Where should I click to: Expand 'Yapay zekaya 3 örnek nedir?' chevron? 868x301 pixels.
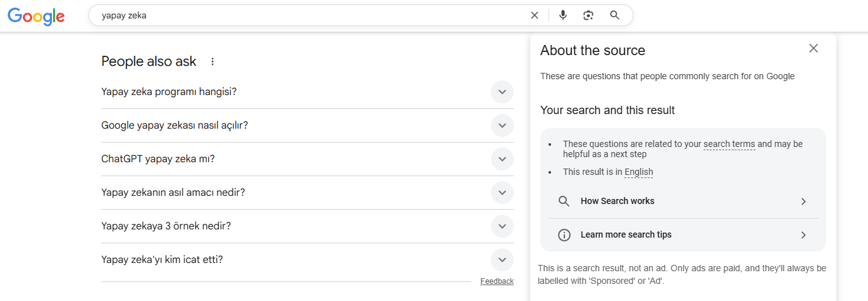[x=502, y=226]
